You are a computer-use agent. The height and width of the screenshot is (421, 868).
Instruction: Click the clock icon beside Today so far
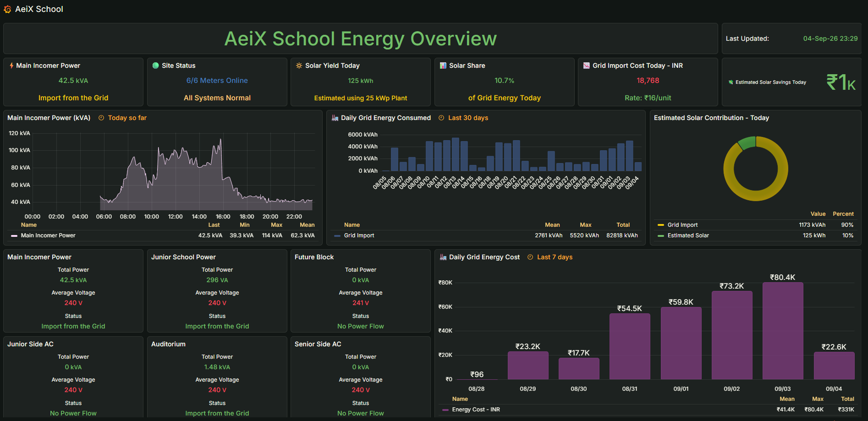click(x=101, y=118)
